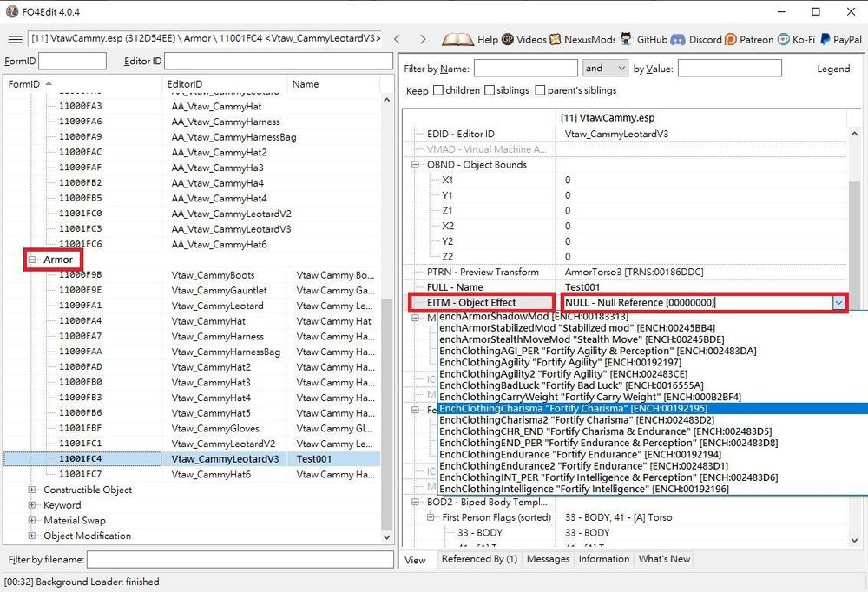Expand the Constructible Object tree node

pos(32,490)
